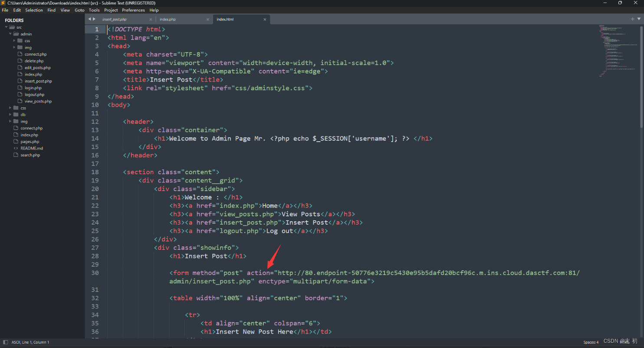Image resolution: width=644 pixels, height=348 pixels.
Task: Click the README.md code file icon
Action: [x=16, y=148]
